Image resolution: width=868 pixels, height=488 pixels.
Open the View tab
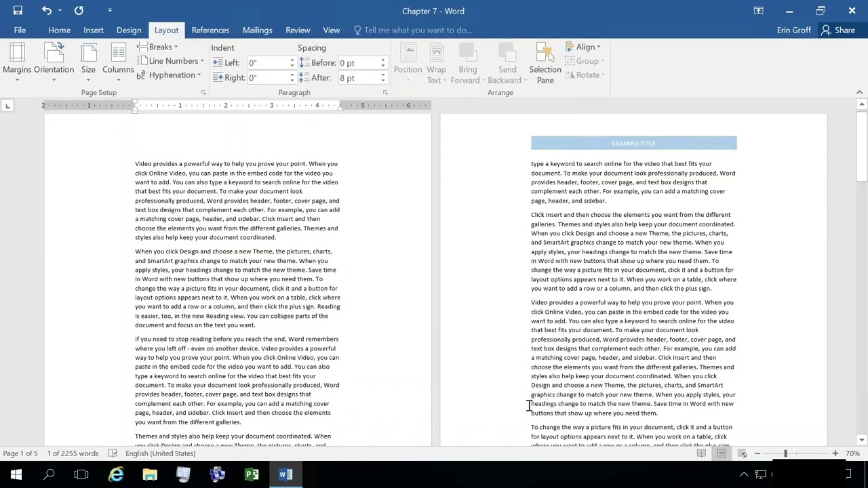click(x=332, y=30)
